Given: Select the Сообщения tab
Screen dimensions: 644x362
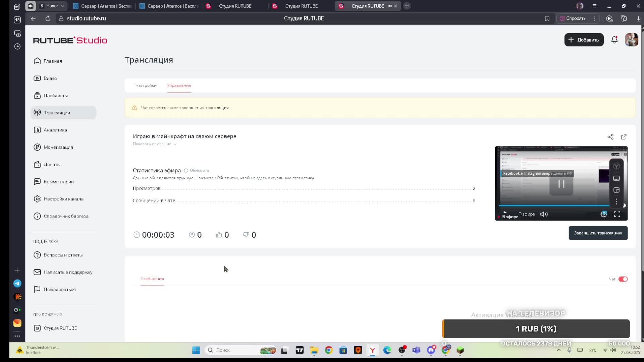Looking at the screenshot, I should 152,279.
